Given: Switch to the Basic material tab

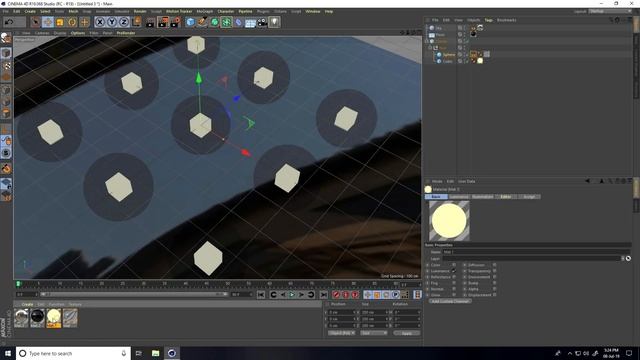Looking at the screenshot, I should click(x=436, y=197).
